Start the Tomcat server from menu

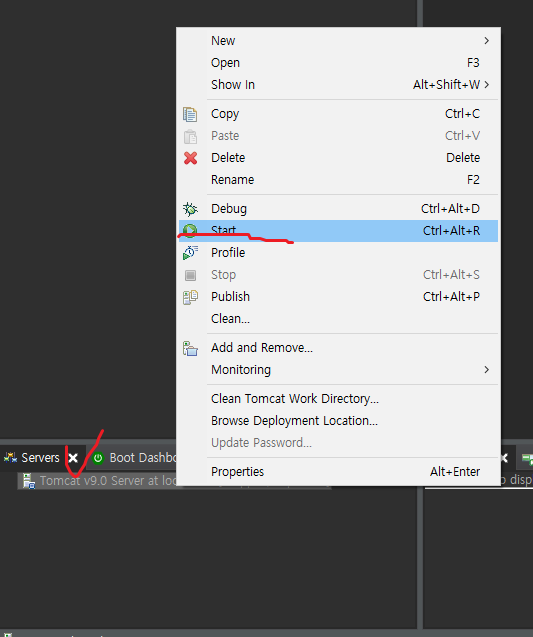338,231
